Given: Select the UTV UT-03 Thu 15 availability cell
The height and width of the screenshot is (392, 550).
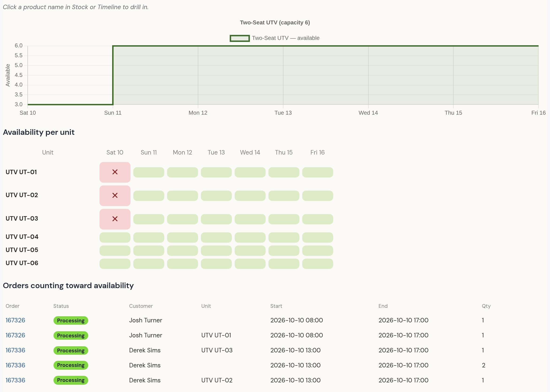Looking at the screenshot, I should point(284,219).
